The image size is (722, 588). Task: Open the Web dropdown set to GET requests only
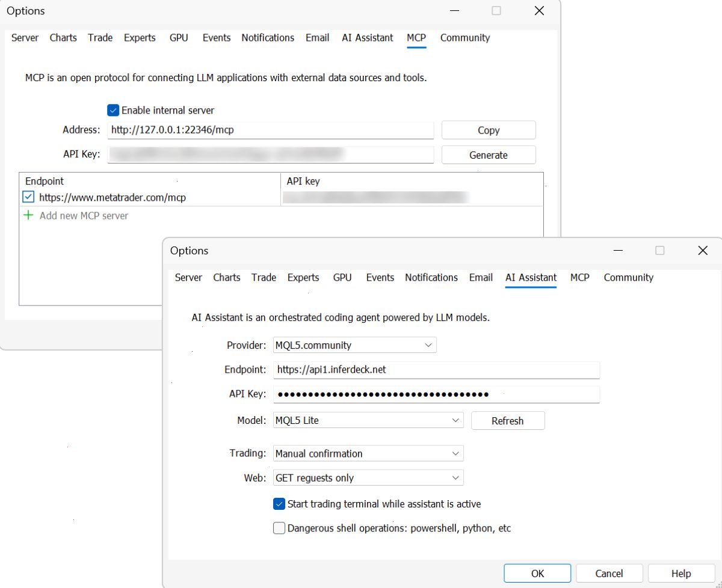click(368, 478)
